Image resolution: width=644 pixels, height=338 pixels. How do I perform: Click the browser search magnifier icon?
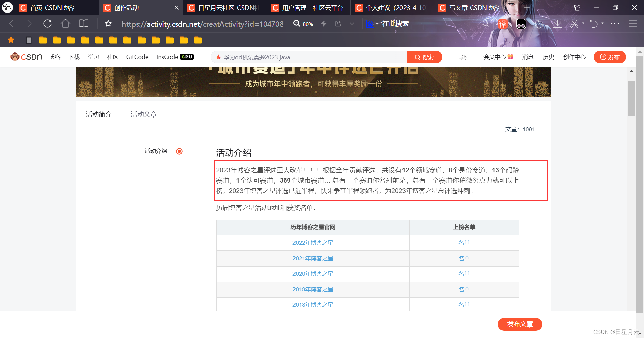click(485, 24)
